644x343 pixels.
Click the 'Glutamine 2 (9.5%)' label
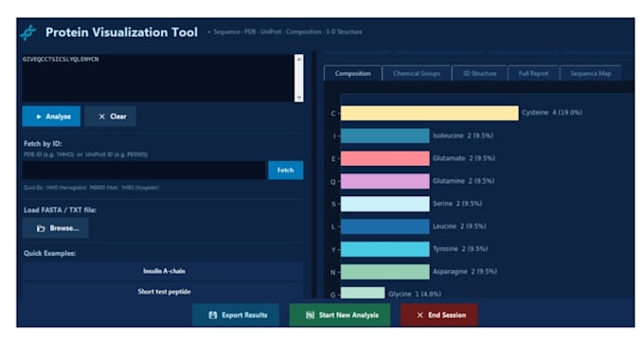[x=463, y=181]
